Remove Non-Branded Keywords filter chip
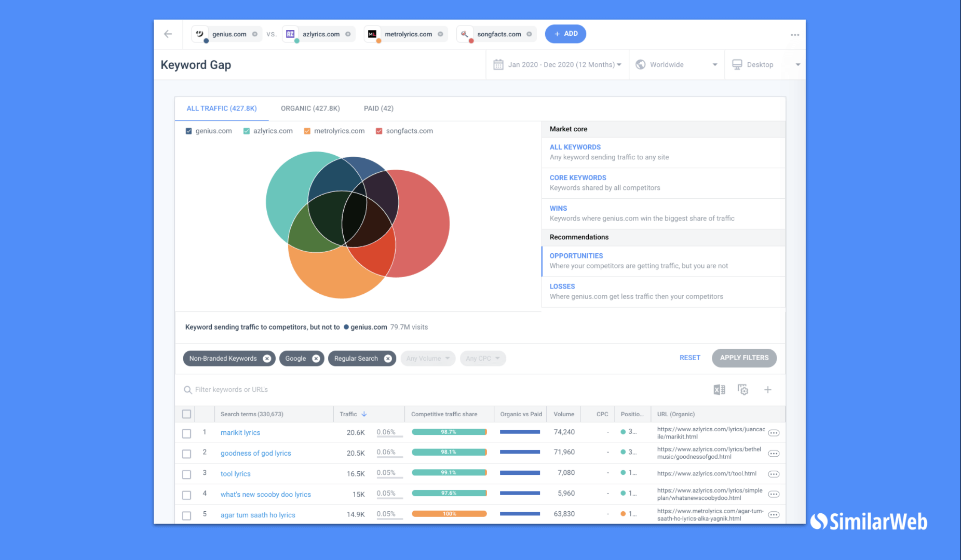 click(x=267, y=359)
